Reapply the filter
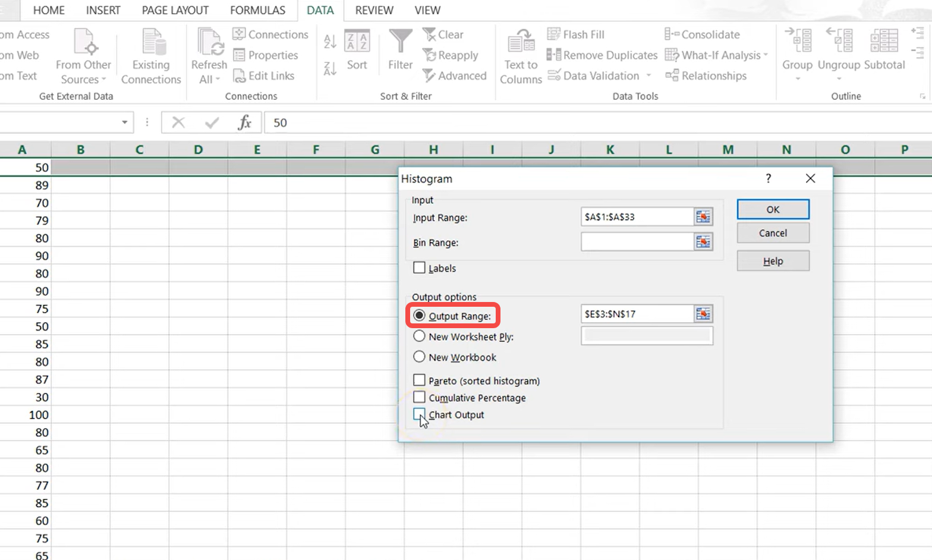The image size is (932, 560). point(451,55)
